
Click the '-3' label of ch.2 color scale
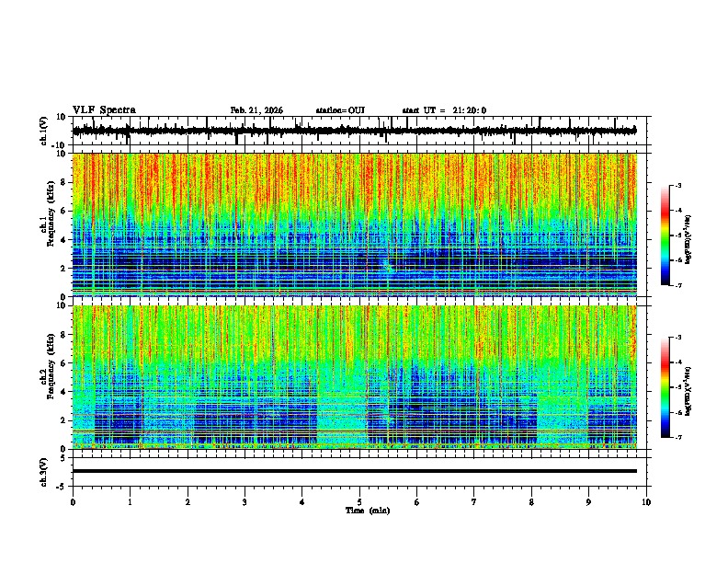pos(678,338)
